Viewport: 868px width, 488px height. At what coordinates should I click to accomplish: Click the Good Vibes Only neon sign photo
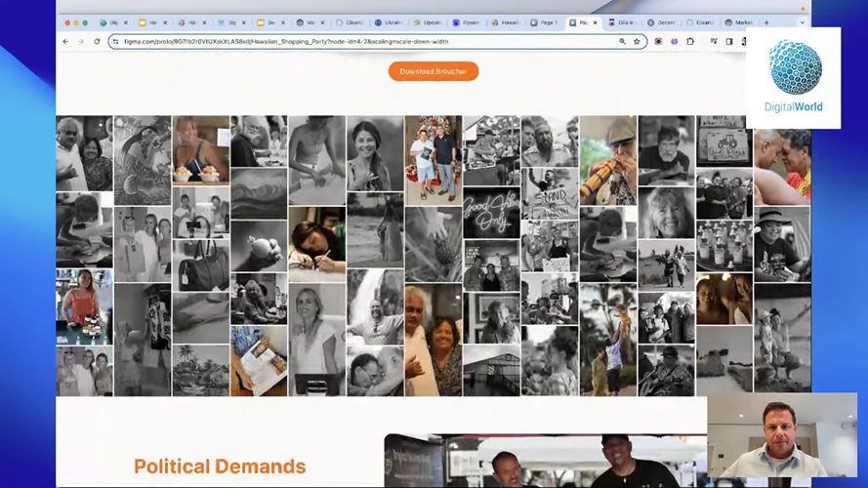[x=491, y=213]
